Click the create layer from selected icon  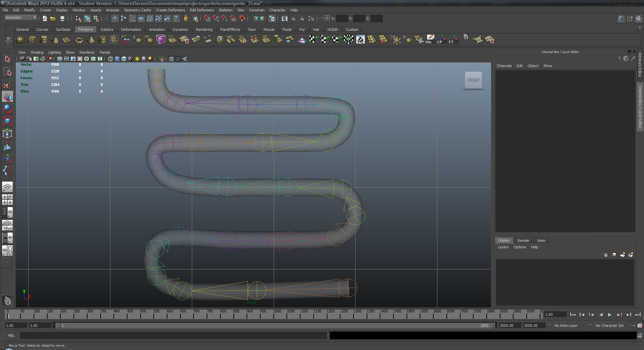pyautogui.click(x=631, y=255)
